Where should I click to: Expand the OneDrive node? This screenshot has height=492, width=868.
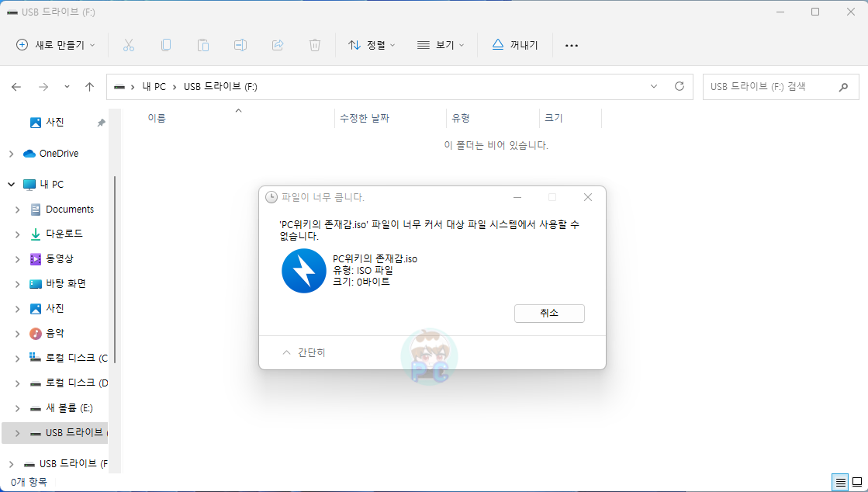(11, 154)
